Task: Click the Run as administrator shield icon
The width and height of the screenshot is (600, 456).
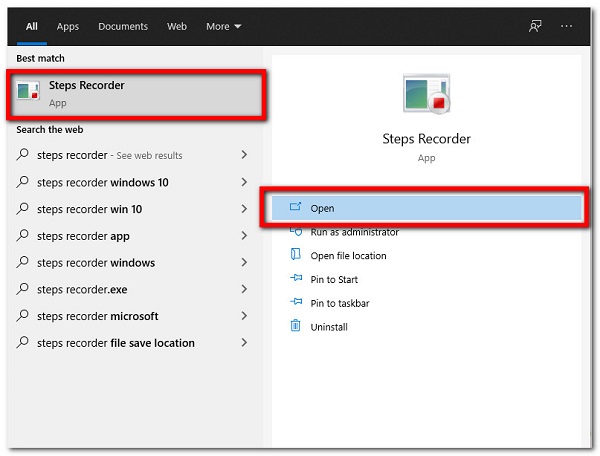Action: tap(296, 231)
